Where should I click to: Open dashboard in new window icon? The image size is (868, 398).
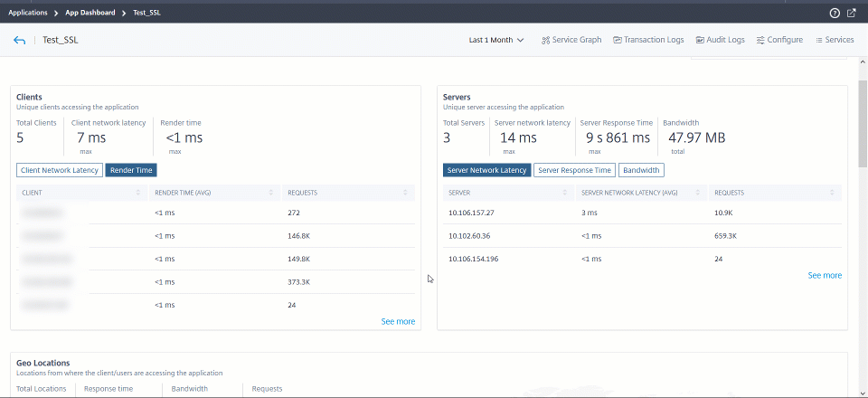852,13
